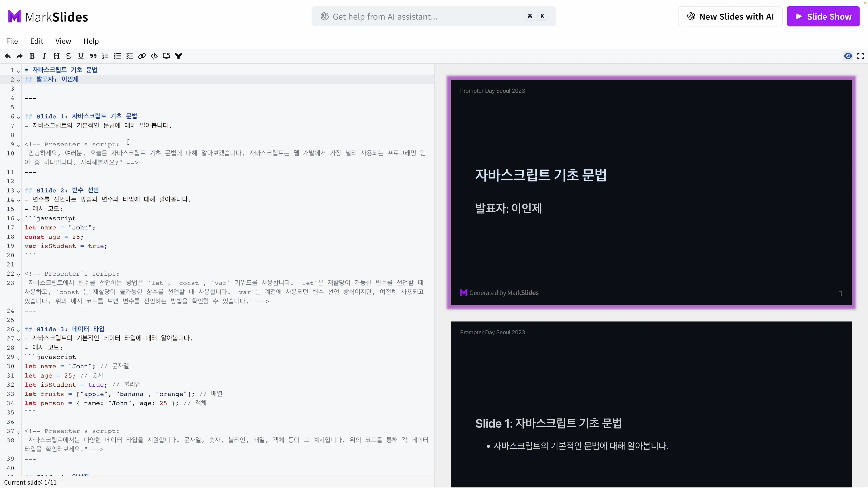868x488 pixels.
Task: Insert a task checklist
Action: pyautogui.click(x=130, y=56)
